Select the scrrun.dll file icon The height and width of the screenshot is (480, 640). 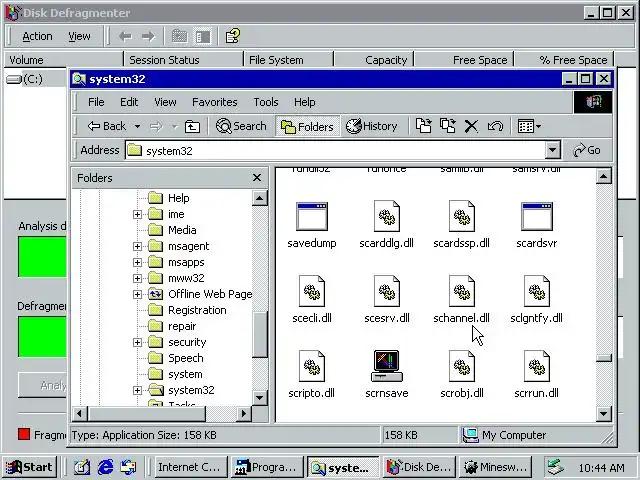click(x=537, y=366)
